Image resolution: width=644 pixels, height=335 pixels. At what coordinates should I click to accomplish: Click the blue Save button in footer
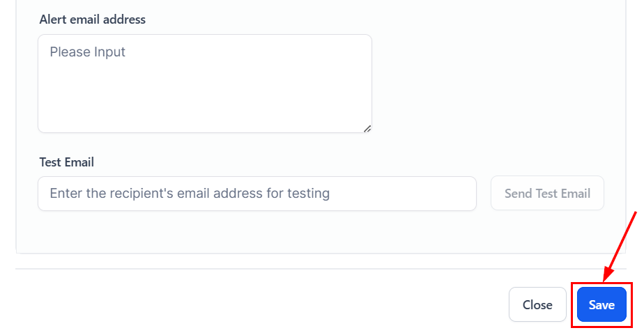(x=601, y=304)
